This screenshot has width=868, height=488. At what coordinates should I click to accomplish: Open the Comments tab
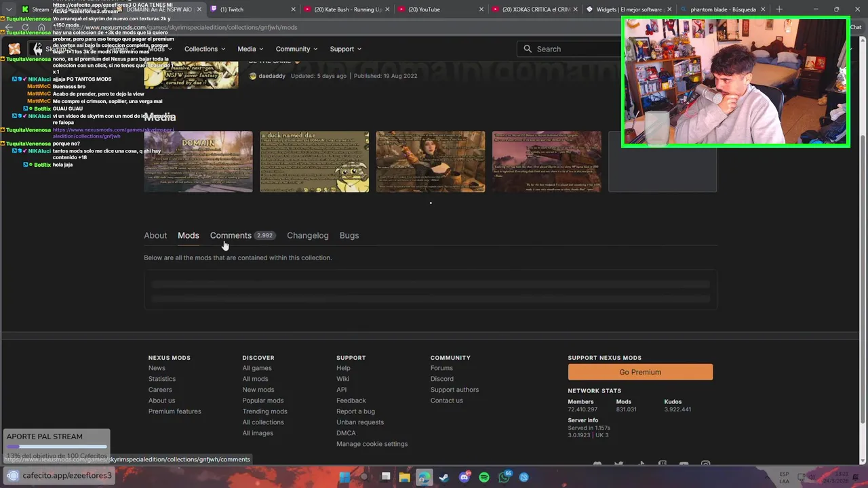242,235
